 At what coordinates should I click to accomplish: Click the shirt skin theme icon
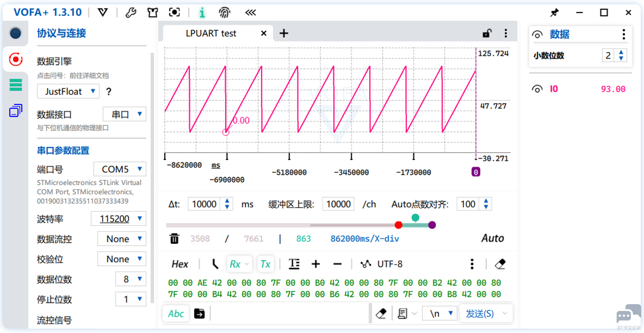click(152, 13)
